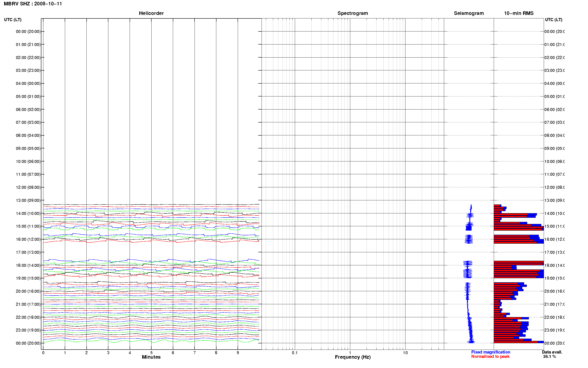This screenshot has width=588, height=368.
Task: Click the left '01:00 (21:00)' time label
Action: [x=28, y=44]
